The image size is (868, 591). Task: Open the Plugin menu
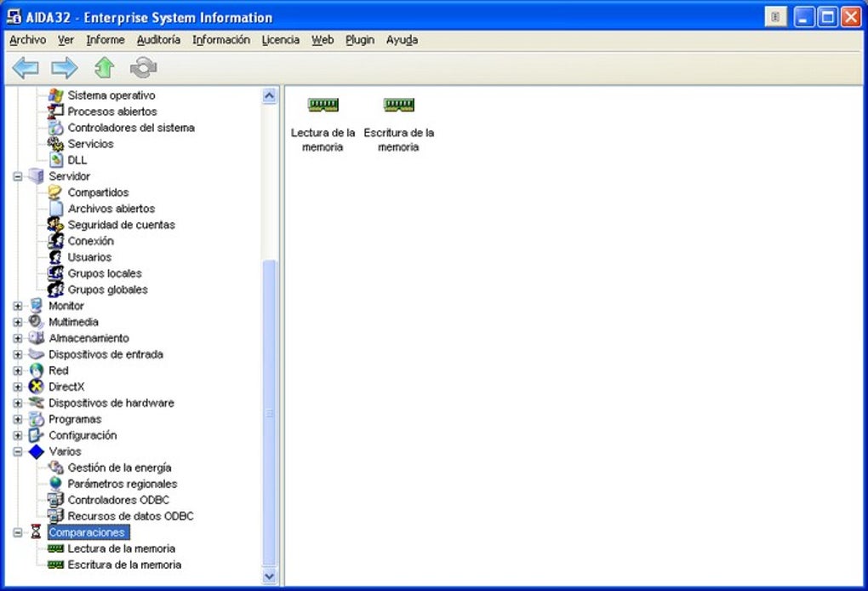[360, 40]
